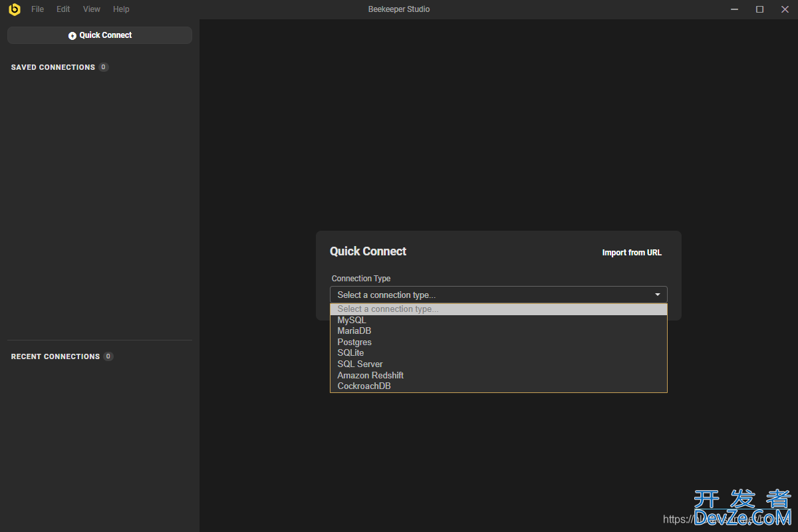Click the recent connections count badge
The height and width of the screenshot is (532, 798).
(108, 356)
